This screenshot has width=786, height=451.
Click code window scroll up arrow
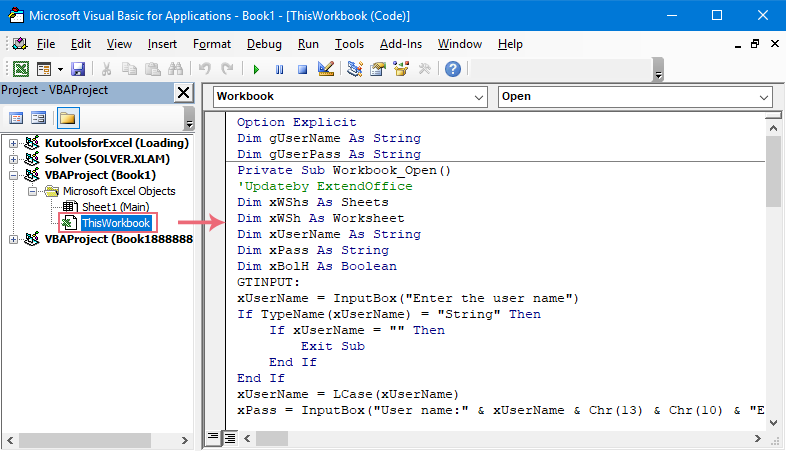click(x=773, y=128)
